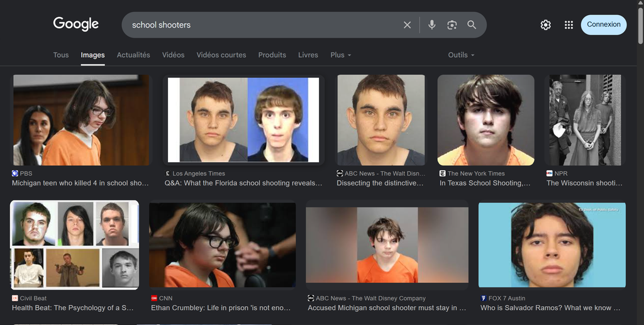The width and height of the screenshot is (644, 325).
Task: Open the Vidéos courtes tab
Action: pyautogui.click(x=221, y=55)
